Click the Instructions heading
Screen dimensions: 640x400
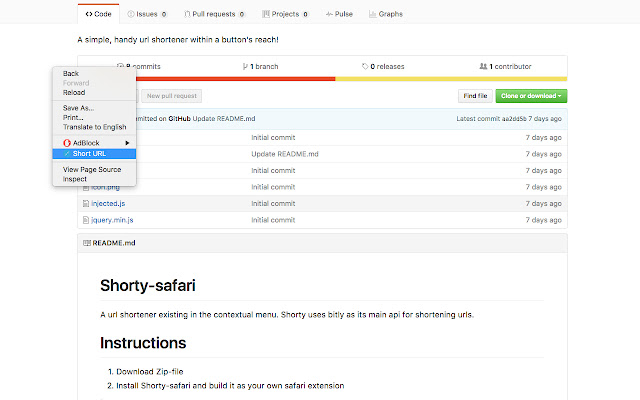[143, 343]
